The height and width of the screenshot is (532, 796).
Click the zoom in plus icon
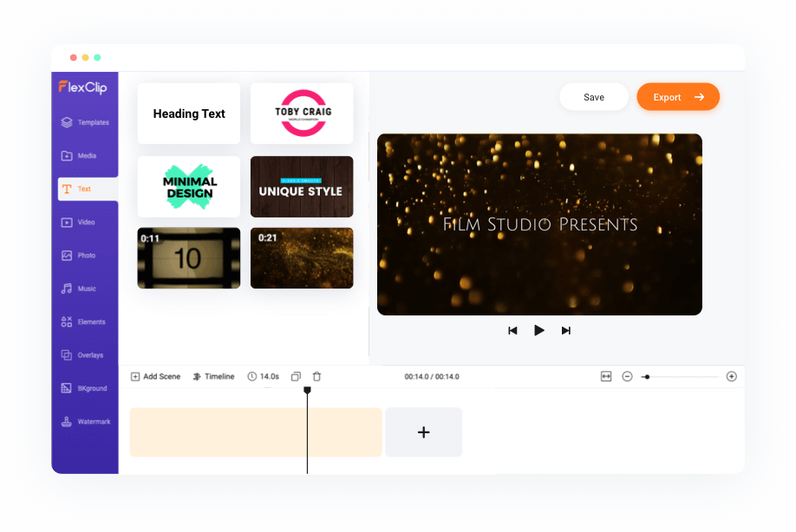coord(731,376)
